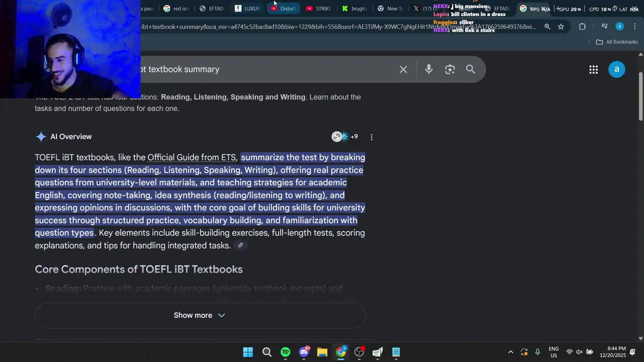Click the Chrome taskbar icon
The height and width of the screenshot is (362, 644).
[x=341, y=352]
